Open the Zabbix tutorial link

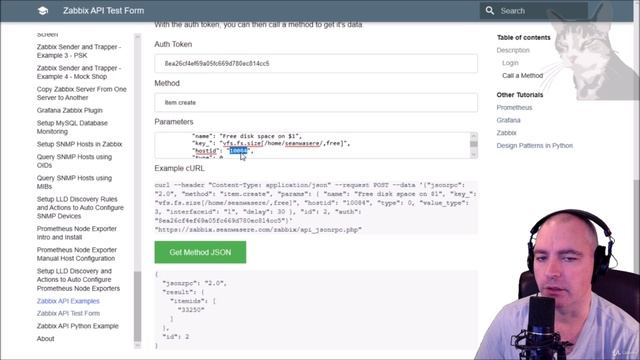[x=507, y=133]
